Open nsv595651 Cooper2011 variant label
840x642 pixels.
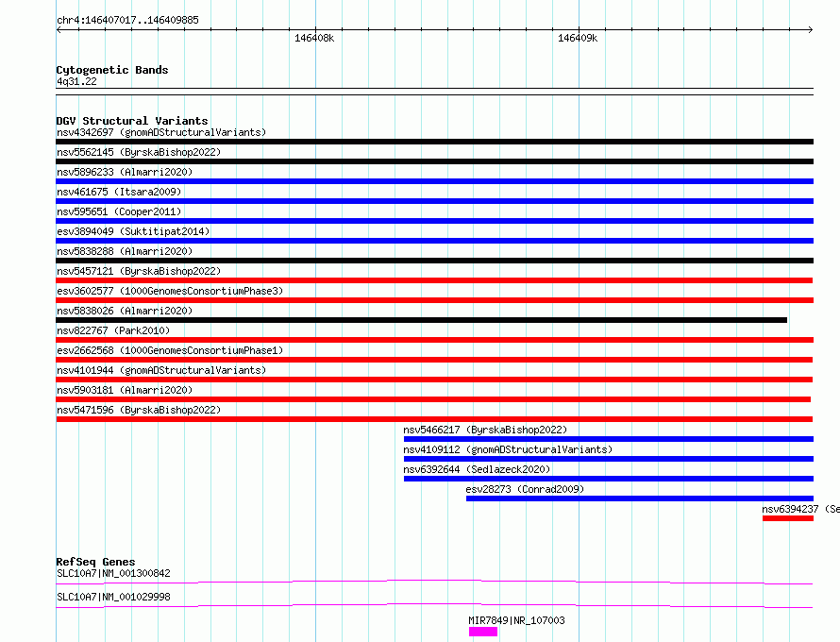[119, 211]
